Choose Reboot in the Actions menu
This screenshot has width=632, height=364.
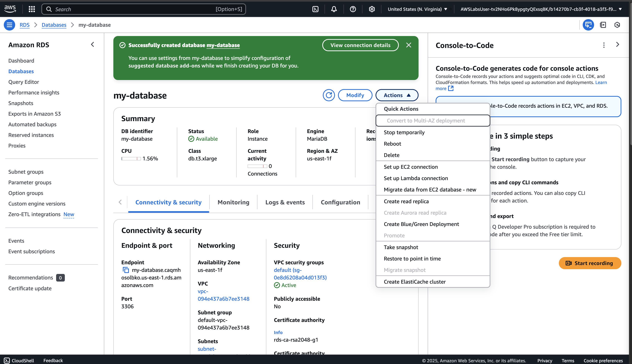point(433,144)
